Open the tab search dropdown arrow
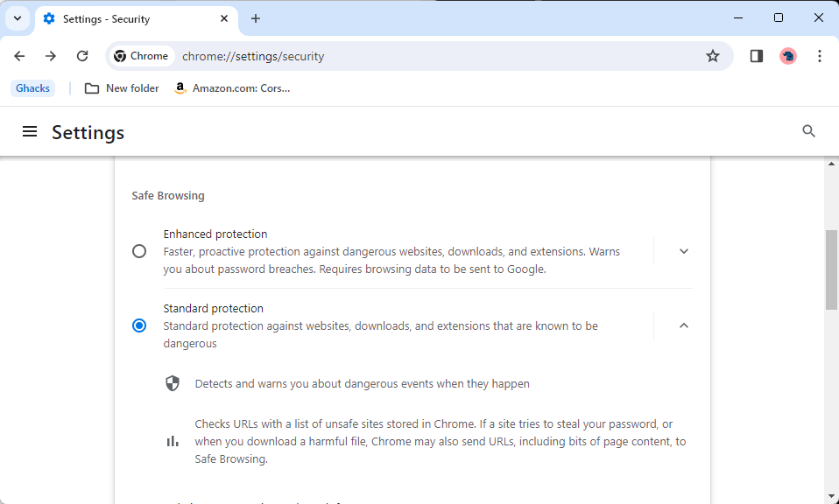 coord(18,18)
